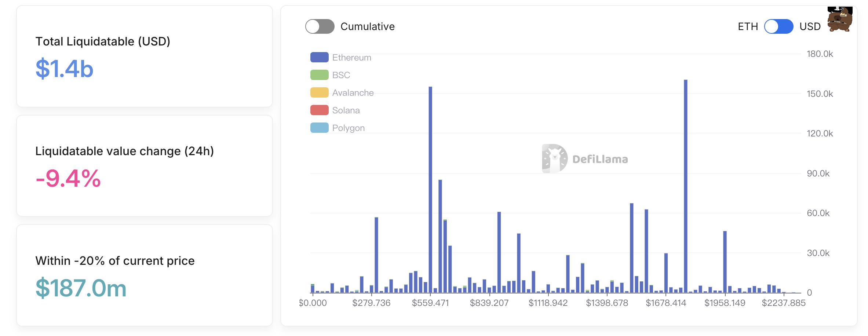This screenshot has width=868, height=336.
Task: Click the Avalanche legend yellow swatch
Action: [x=319, y=92]
